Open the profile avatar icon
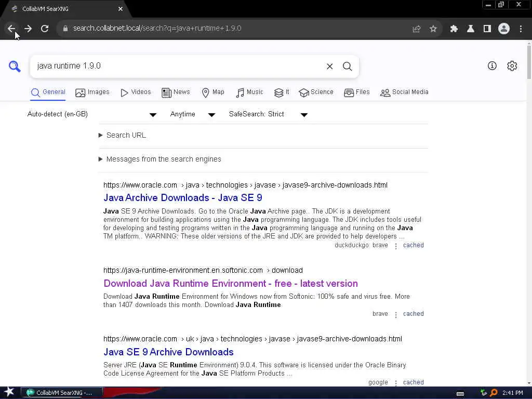Screen dimensions: 532x399 pyautogui.click(x=504, y=29)
